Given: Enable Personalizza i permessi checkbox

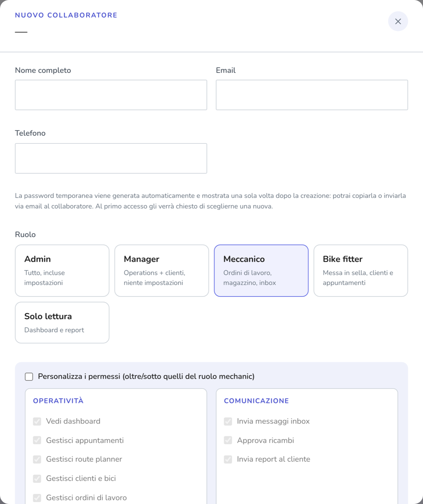Looking at the screenshot, I should tap(29, 377).
